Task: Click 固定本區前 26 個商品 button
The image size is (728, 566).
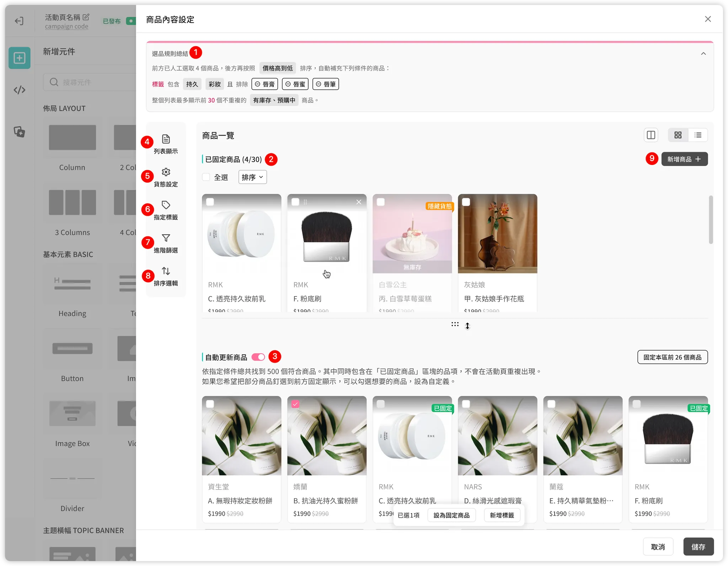Action: (x=672, y=357)
